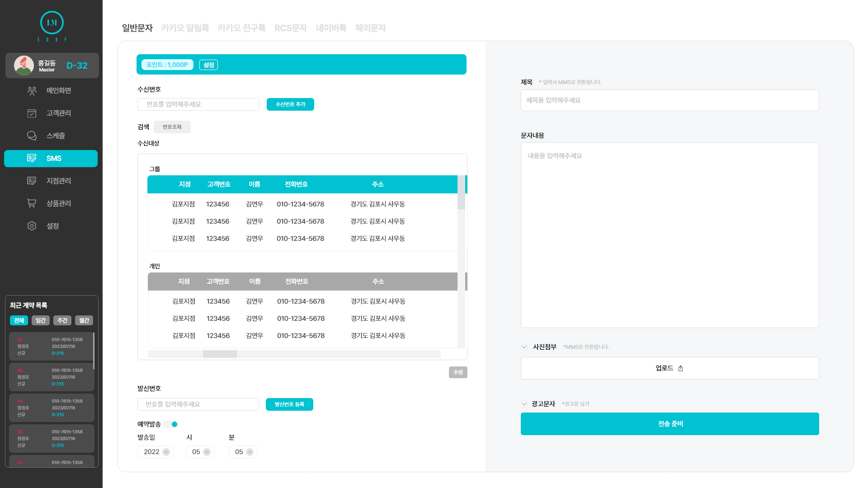Switch to 해외문자 tab

(x=371, y=28)
